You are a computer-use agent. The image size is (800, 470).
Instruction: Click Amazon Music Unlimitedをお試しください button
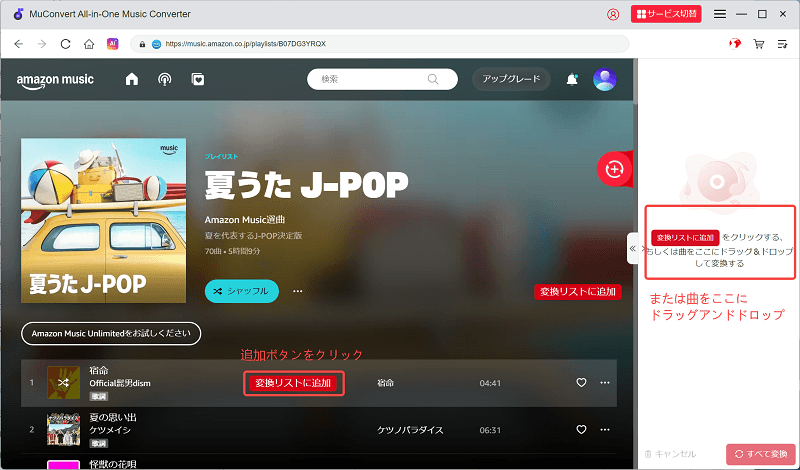point(111,334)
